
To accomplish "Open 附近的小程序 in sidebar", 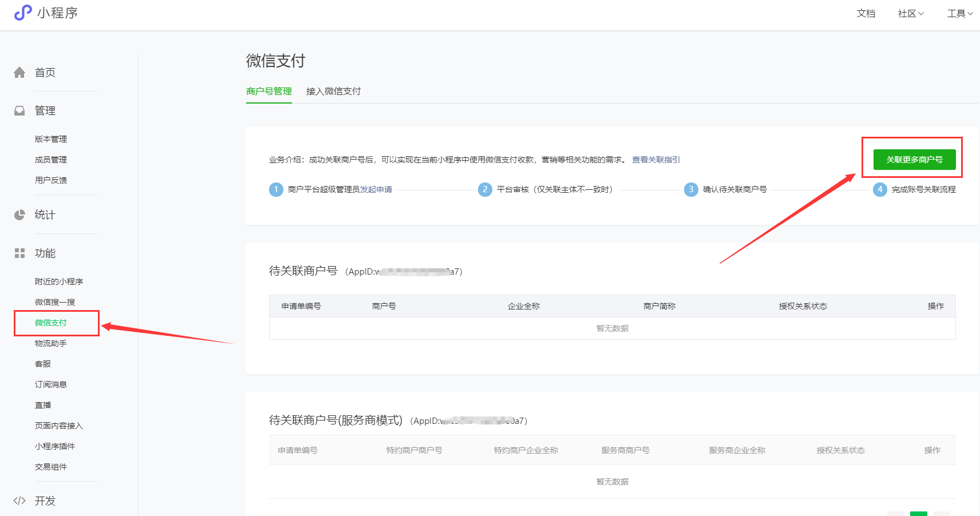I will point(59,281).
